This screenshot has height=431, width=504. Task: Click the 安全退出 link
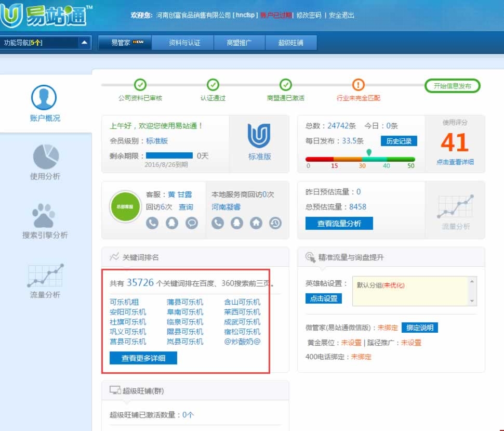point(342,16)
